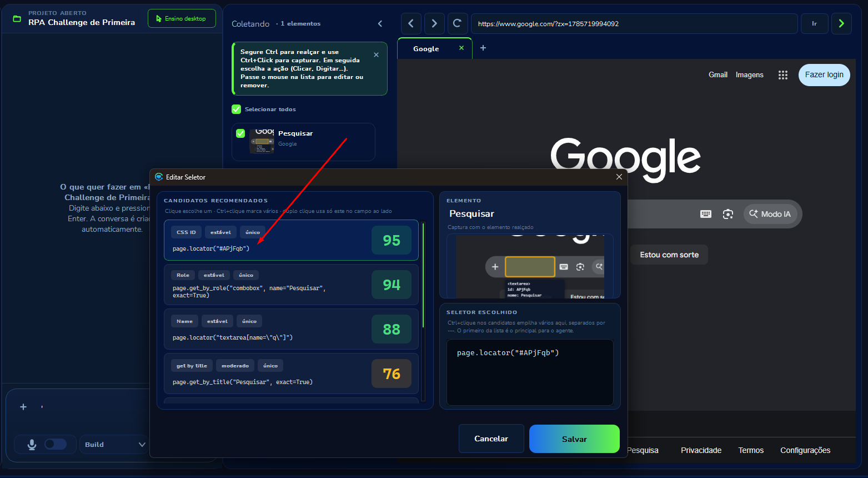Click the Editar Seletor title icon

click(159, 177)
